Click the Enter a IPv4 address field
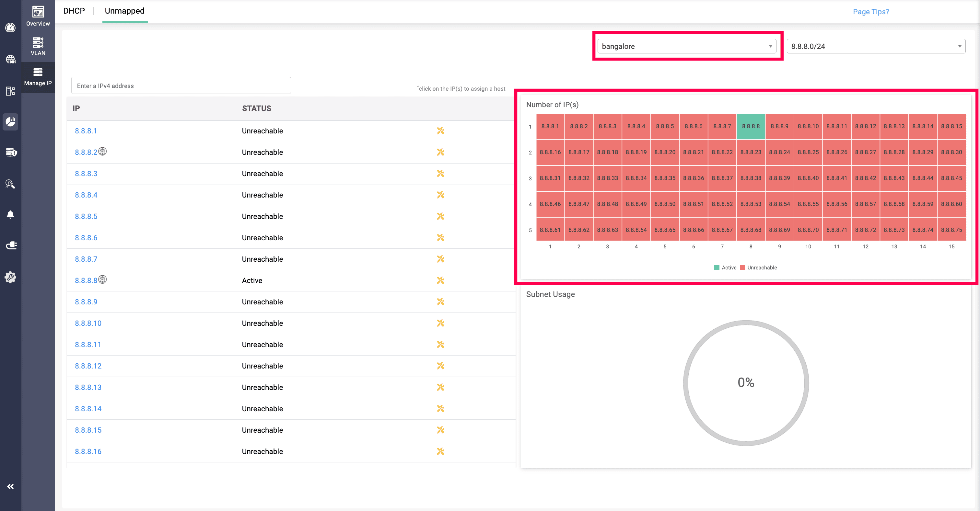This screenshot has height=511, width=980. pos(181,86)
